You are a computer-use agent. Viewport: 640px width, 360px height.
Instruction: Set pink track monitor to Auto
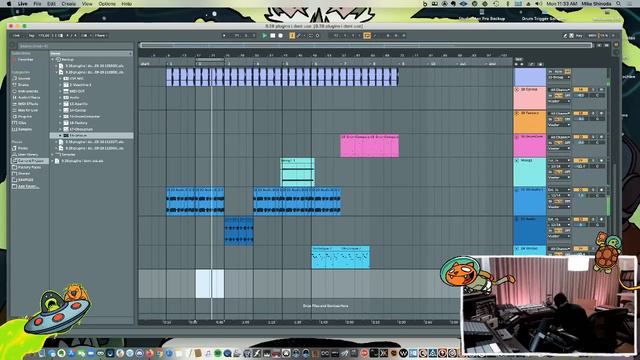tap(559, 96)
